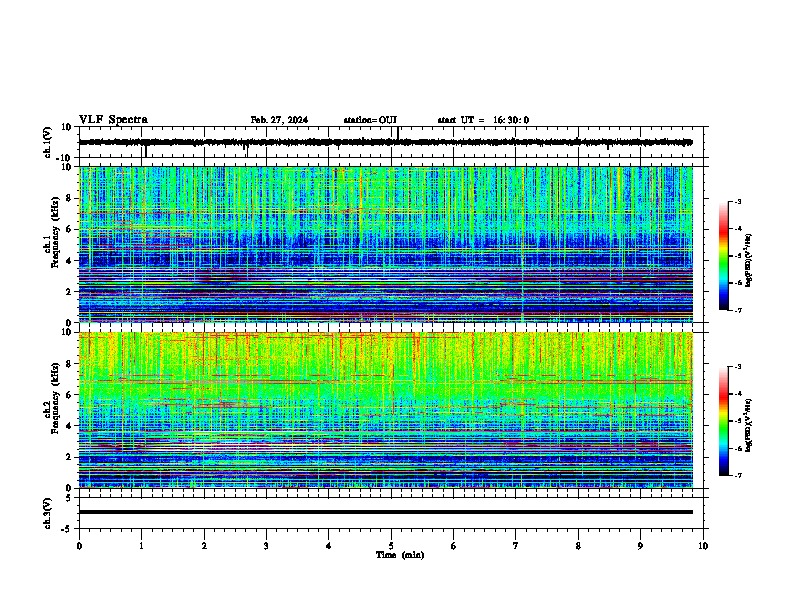This screenshot has height=612, width=792.
Task: Click the time axis tick label "1"
Action: coord(141,546)
